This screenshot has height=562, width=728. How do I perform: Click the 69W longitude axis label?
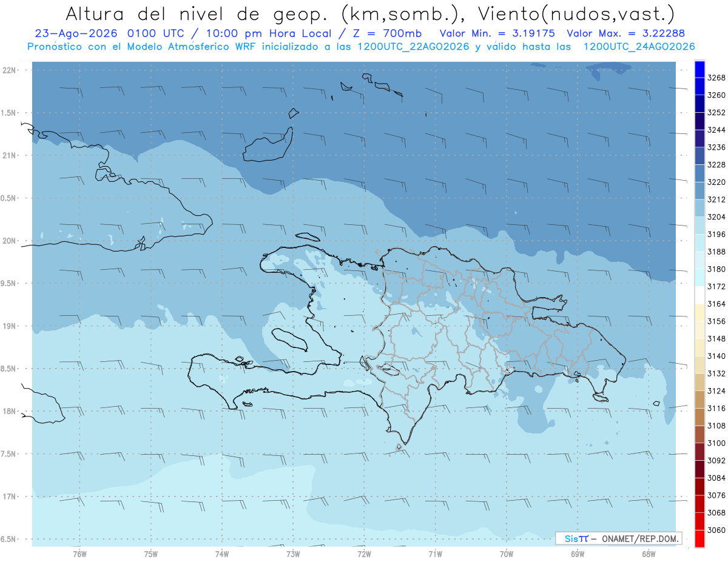pyautogui.click(x=578, y=554)
